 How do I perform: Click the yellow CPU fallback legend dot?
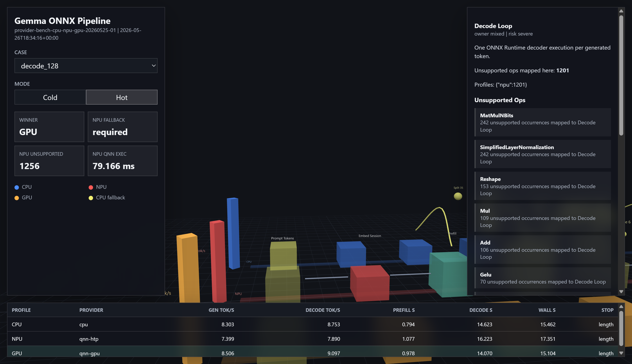(x=91, y=198)
